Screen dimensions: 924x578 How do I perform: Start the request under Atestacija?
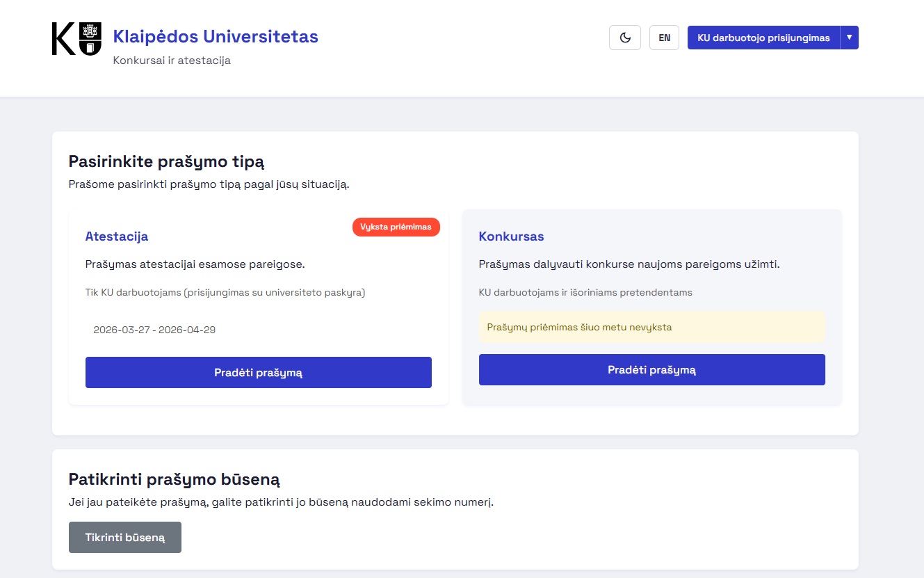click(258, 373)
